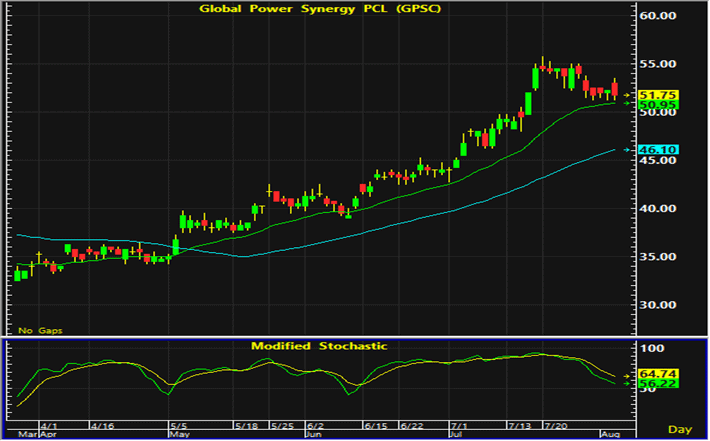This screenshot has height=441, width=710.
Task: Click the 64.74 stochastic value label
Action: 657,374
